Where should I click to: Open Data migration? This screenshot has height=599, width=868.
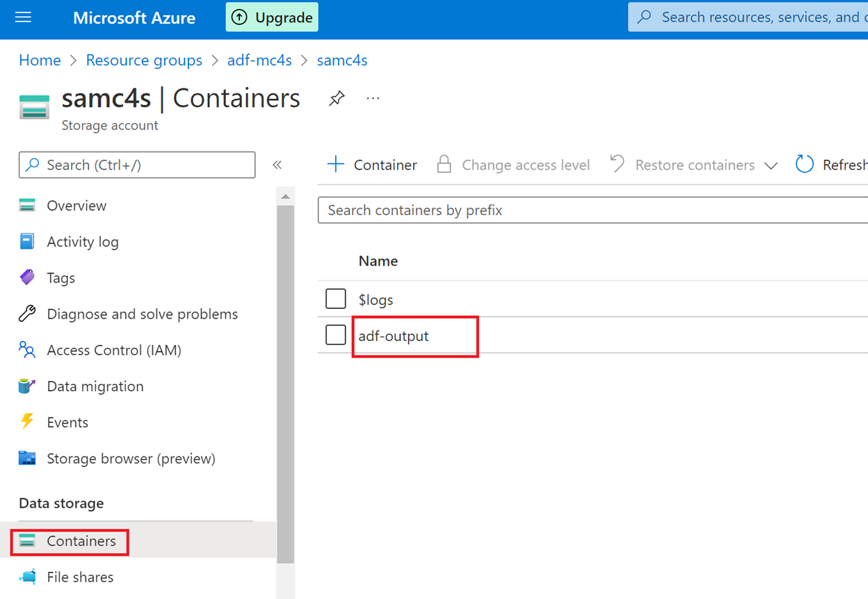click(x=95, y=387)
